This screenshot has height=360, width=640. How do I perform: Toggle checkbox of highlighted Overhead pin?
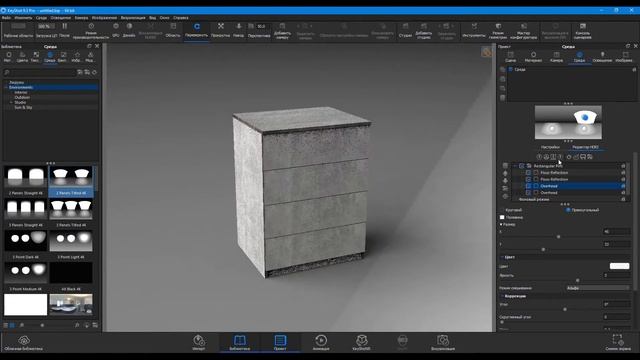pos(528,186)
